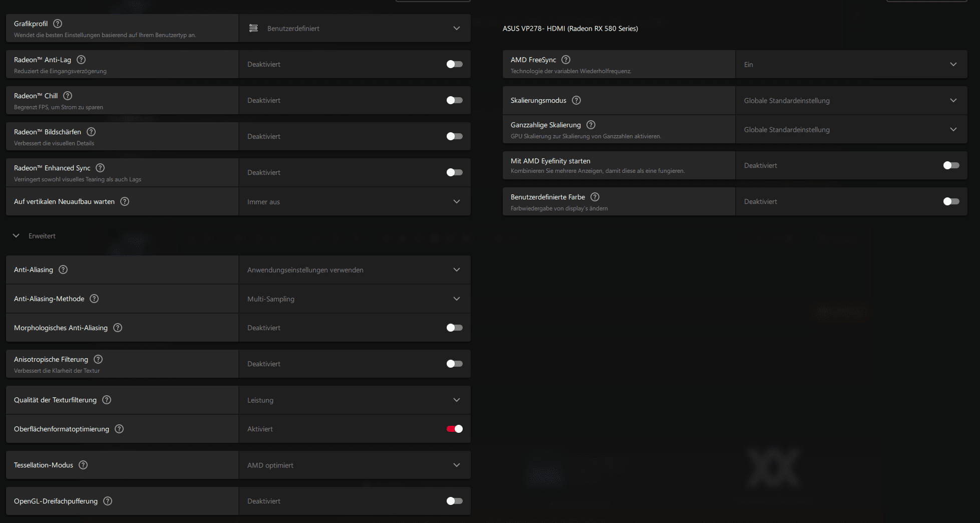This screenshot has width=980, height=523.
Task: Open Qualität der Texturfilterung Leistung dropdown
Action: 355,400
